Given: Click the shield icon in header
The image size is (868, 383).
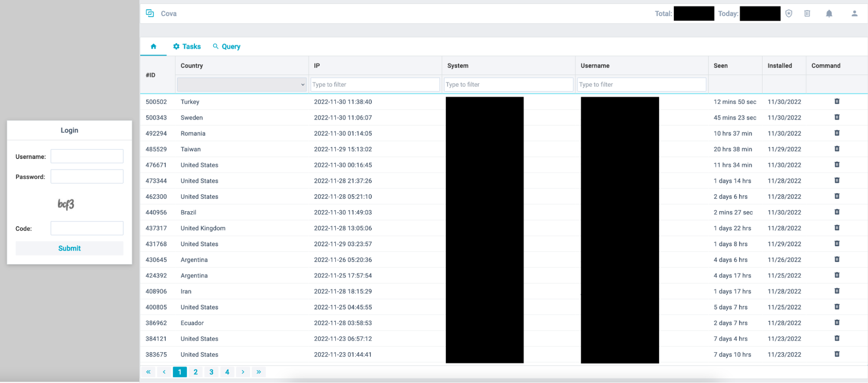Looking at the screenshot, I should coord(789,13).
